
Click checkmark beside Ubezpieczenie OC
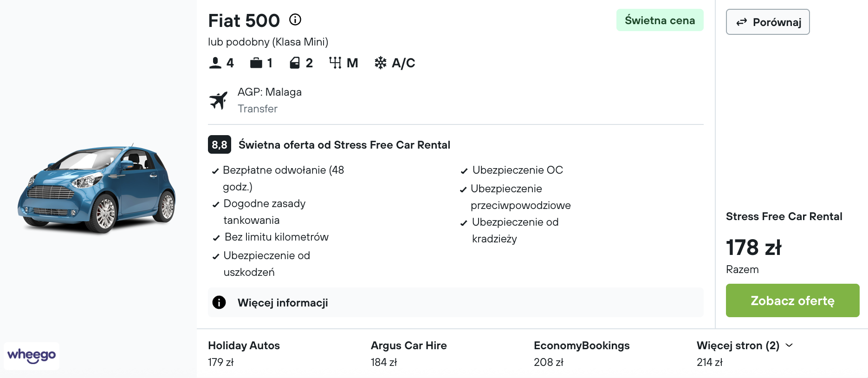[464, 171]
